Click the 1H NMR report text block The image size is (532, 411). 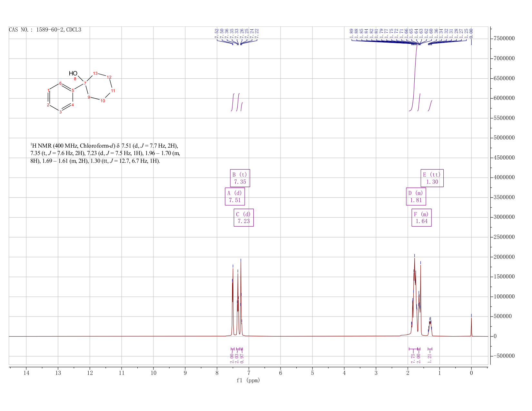click(105, 153)
